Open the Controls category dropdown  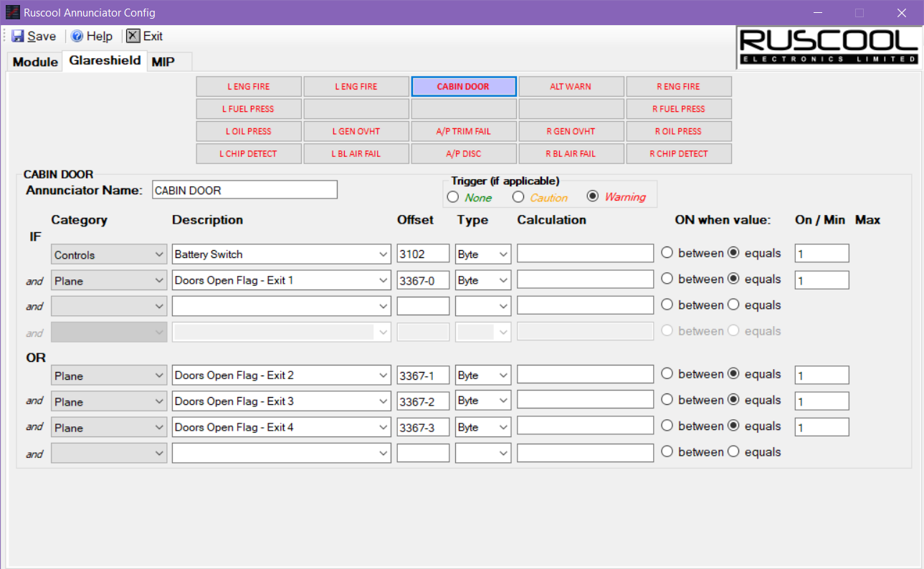(109, 254)
